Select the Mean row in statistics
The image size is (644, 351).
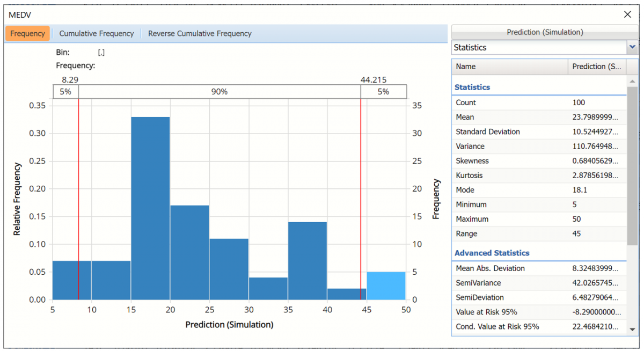pyautogui.click(x=539, y=117)
